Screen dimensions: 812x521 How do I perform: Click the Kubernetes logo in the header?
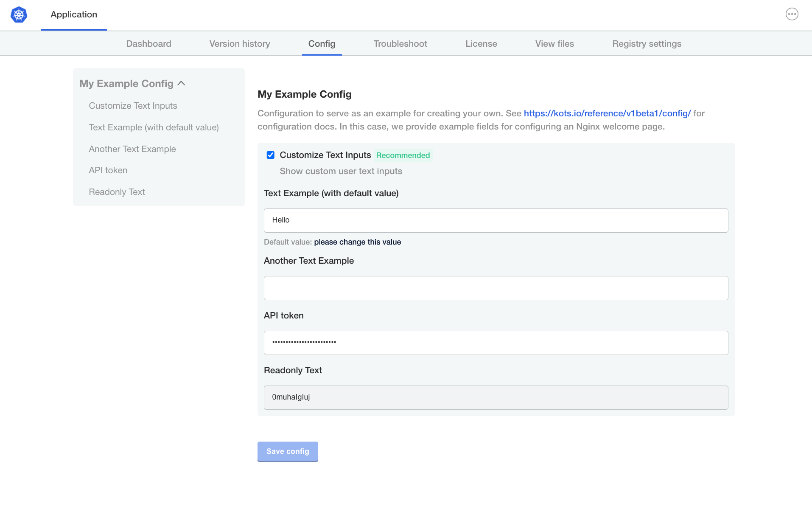[x=19, y=14]
